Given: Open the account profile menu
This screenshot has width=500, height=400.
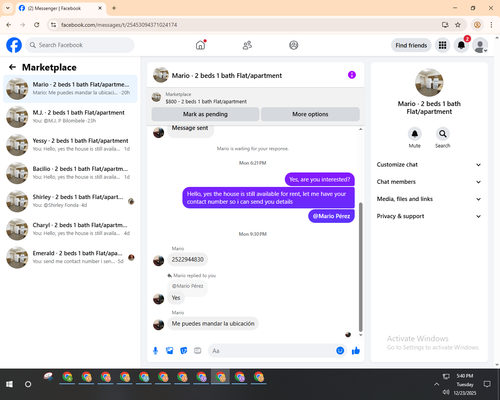Looking at the screenshot, I should pyautogui.click(x=480, y=45).
